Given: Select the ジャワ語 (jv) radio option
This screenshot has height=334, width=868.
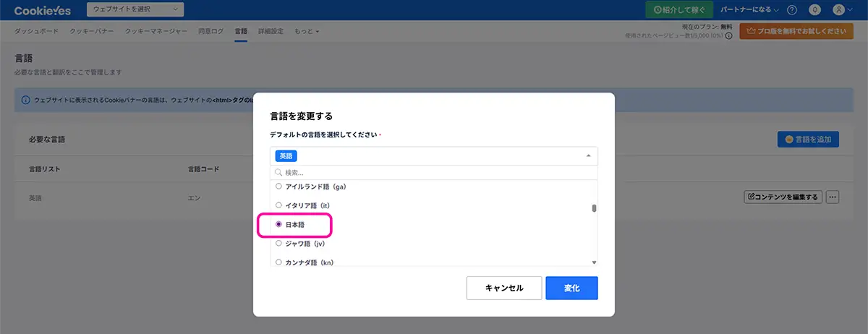Looking at the screenshot, I should (x=278, y=244).
